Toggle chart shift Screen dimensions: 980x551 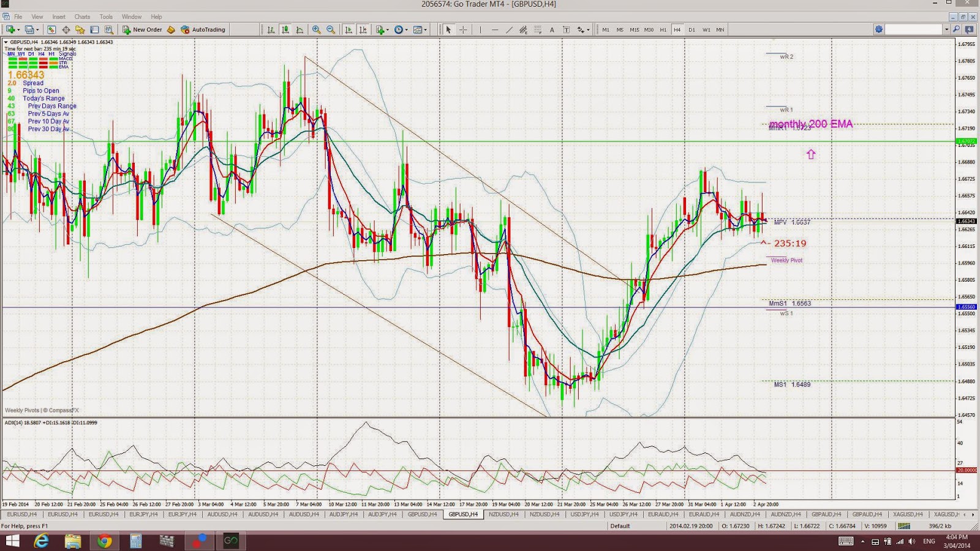363,29
